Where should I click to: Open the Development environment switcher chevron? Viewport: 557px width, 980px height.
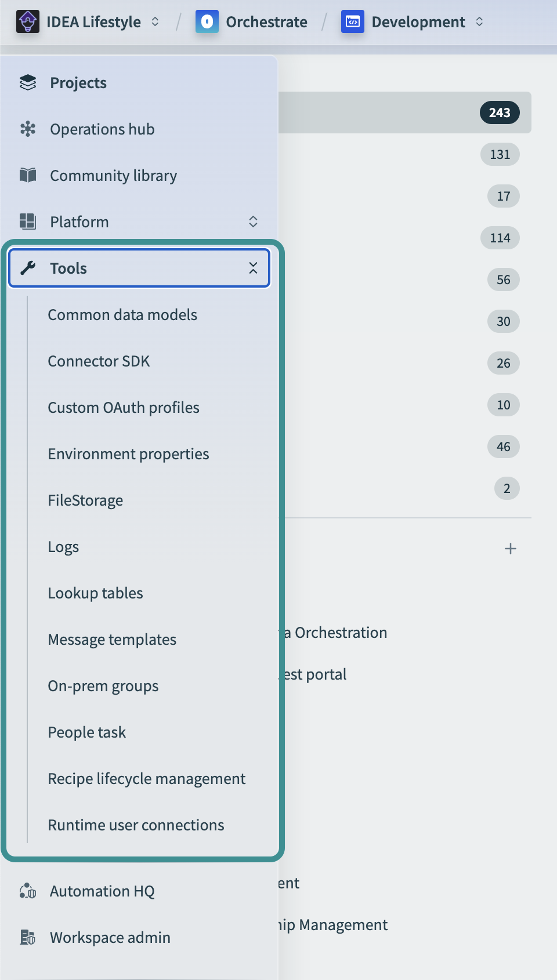pyautogui.click(x=479, y=22)
